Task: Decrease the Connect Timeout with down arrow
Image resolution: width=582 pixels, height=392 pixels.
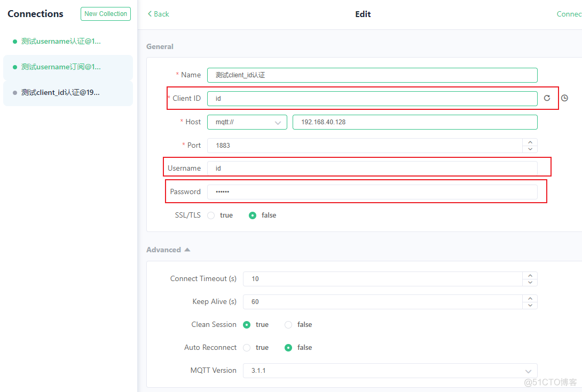Action: tap(530, 282)
